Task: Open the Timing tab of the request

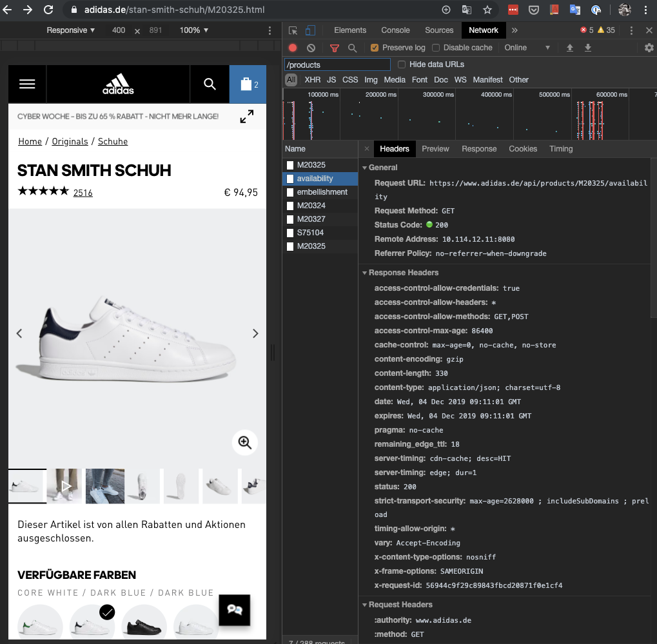Action: coord(561,149)
